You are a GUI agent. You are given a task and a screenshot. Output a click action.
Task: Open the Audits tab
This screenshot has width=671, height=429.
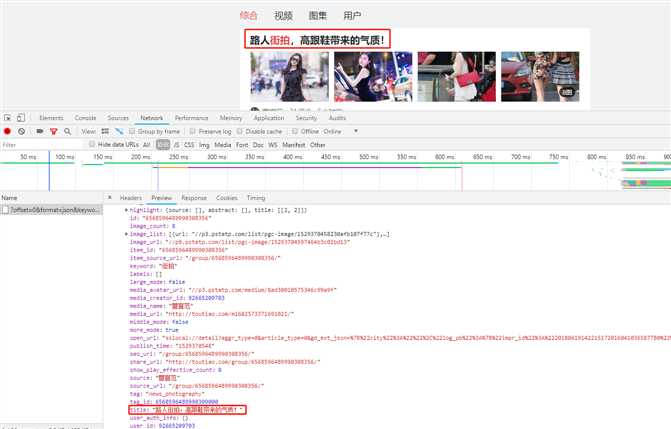tap(337, 118)
